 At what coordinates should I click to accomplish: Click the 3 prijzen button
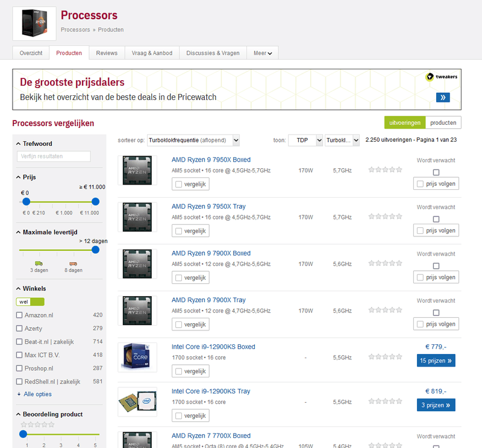[436, 405]
